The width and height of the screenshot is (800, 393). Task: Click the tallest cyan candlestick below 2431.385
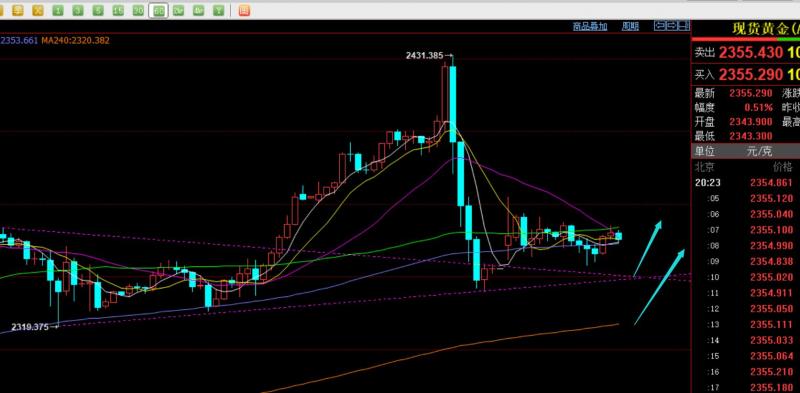point(453,104)
